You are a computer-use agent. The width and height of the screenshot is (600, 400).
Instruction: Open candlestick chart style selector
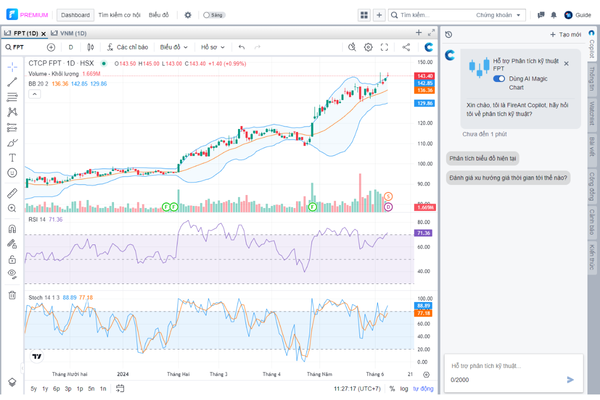[90, 47]
